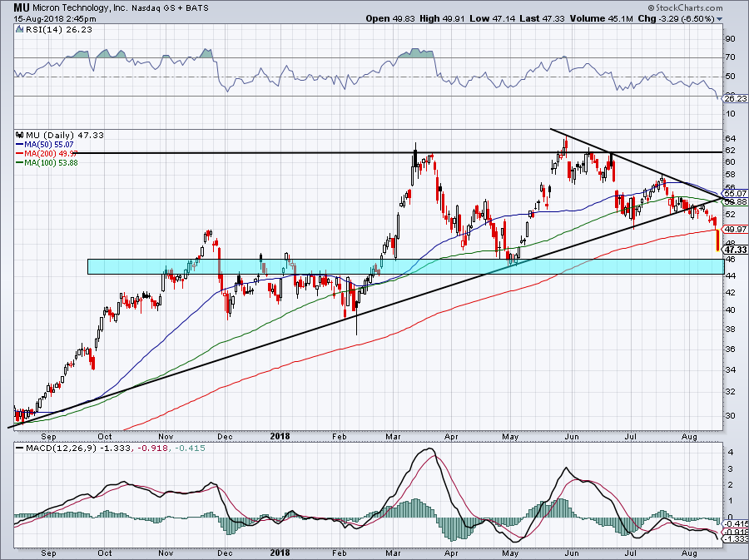Click the RSI(14) 26.23 legend label
Screen dimensions: 749x560
click(59, 30)
